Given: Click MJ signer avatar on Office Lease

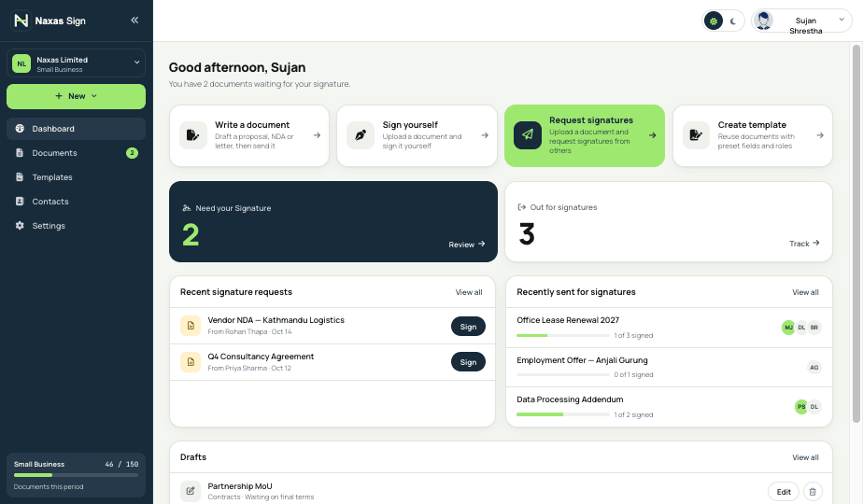Looking at the screenshot, I should 788,328.
